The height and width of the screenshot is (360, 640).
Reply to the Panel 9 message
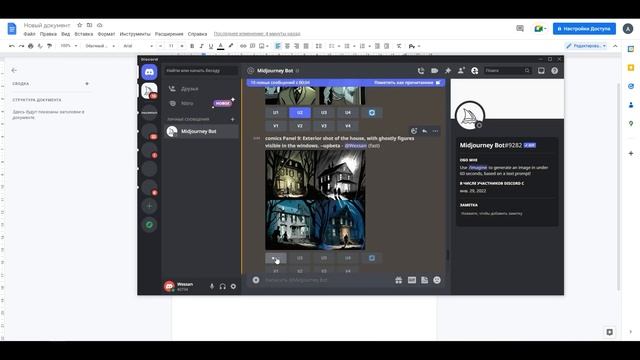click(x=424, y=131)
